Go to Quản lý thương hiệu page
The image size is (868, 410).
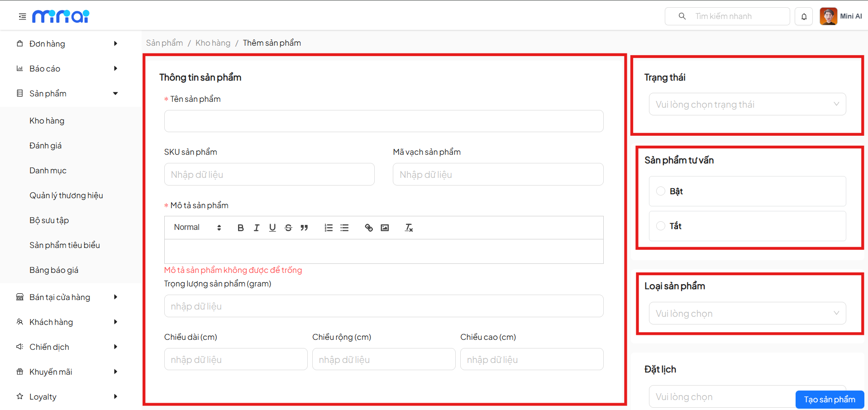click(66, 195)
